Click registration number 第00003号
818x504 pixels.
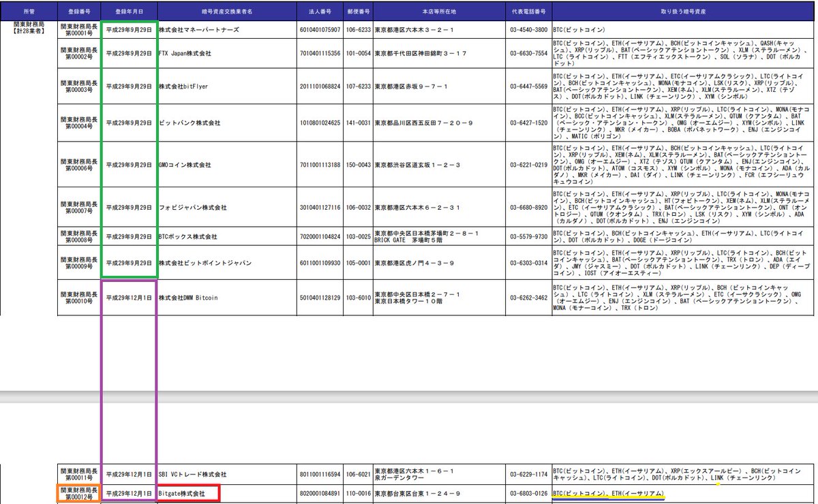point(78,90)
